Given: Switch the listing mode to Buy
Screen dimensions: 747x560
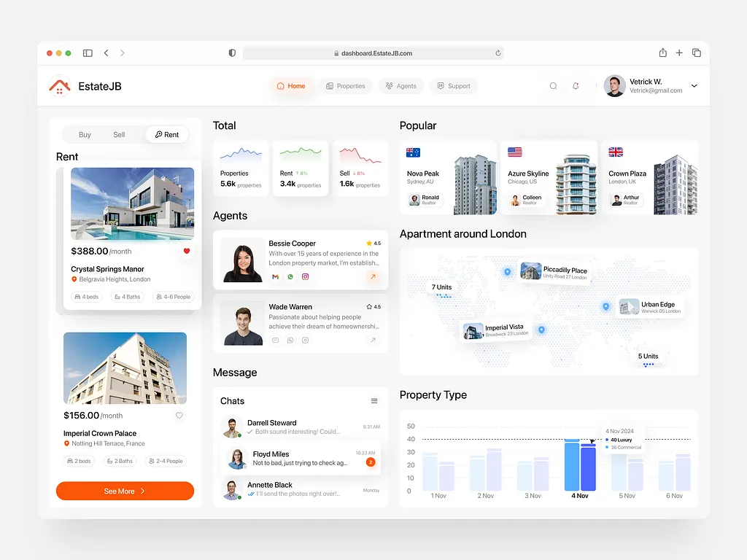Looking at the screenshot, I should point(85,134).
